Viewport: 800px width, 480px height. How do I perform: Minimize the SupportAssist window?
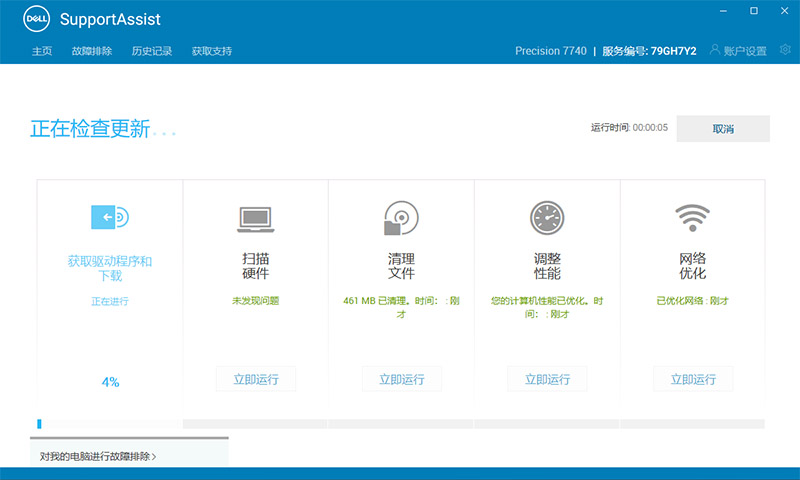click(x=723, y=11)
